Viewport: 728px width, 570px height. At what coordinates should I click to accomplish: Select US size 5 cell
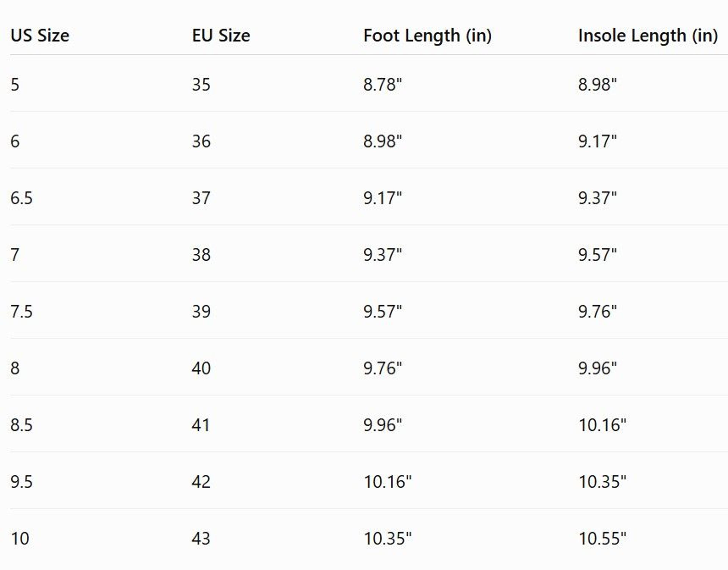point(15,84)
